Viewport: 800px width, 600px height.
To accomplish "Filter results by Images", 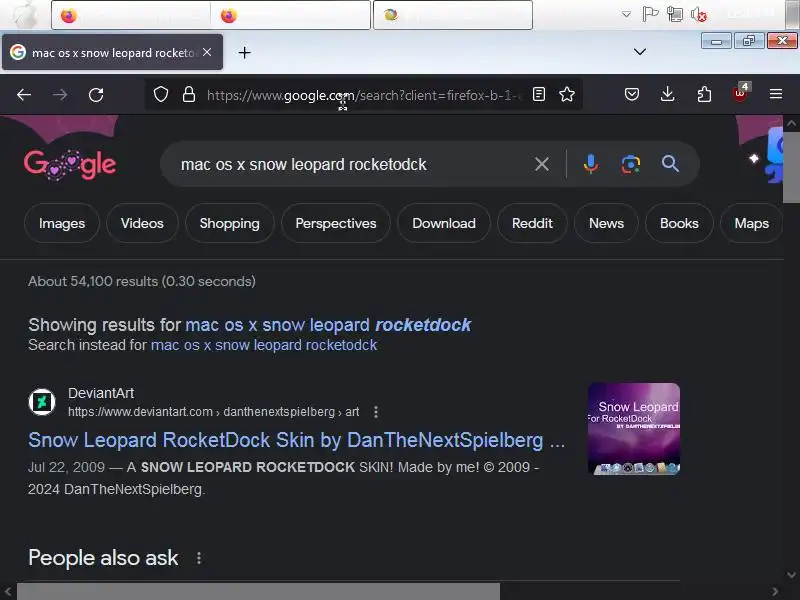I will (x=62, y=223).
